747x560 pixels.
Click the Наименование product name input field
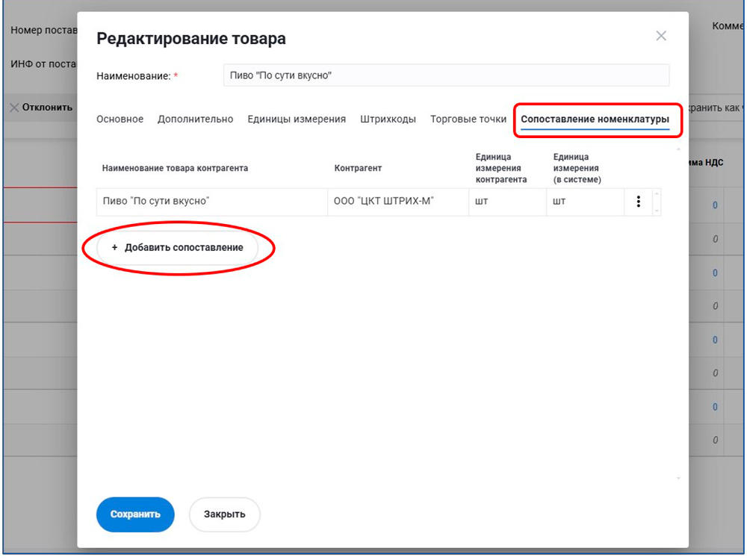click(446, 75)
